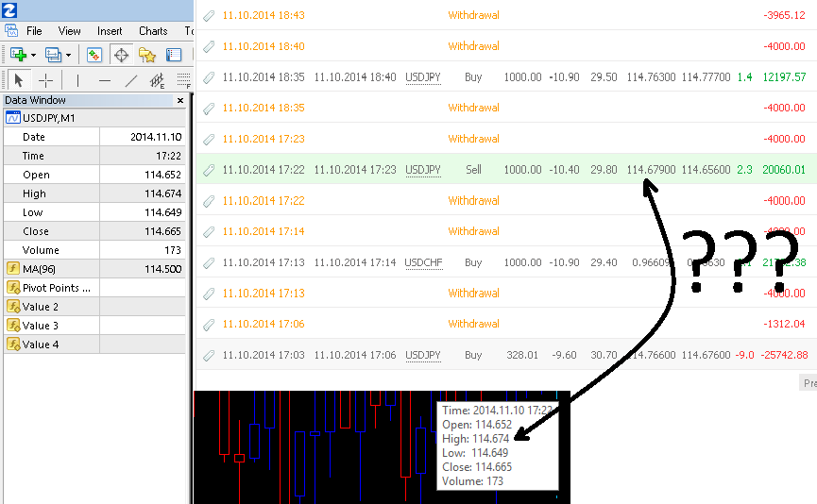This screenshot has height=504, width=817.
Task: Click paperclip icon of USDJPY Buy 18:35 row
Action: 209,77
